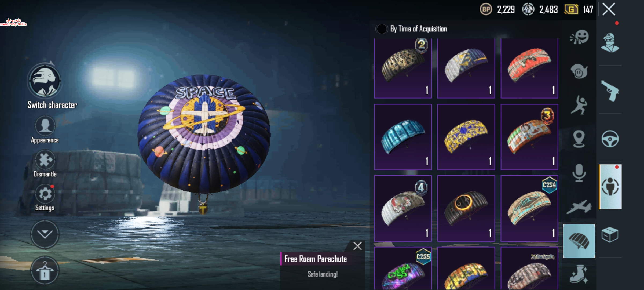The width and height of the screenshot is (644, 290).
Task: Switch to the vehicle steering wheel tab
Action: pyautogui.click(x=610, y=139)
